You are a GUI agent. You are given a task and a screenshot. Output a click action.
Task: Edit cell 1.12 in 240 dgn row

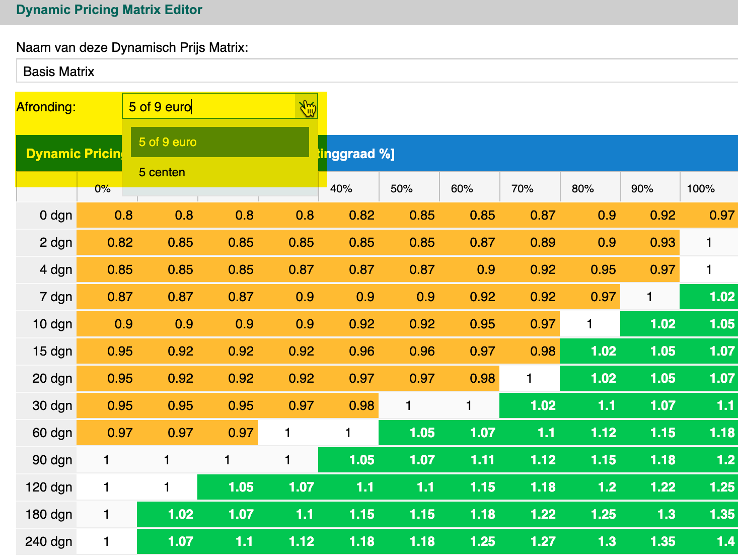coord(288,541)
